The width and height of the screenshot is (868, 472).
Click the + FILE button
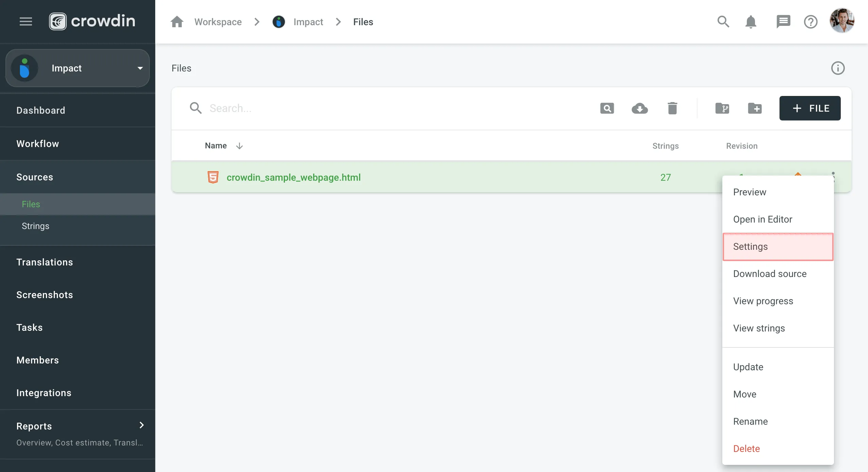pyautogui.click(x=810, y=109)
